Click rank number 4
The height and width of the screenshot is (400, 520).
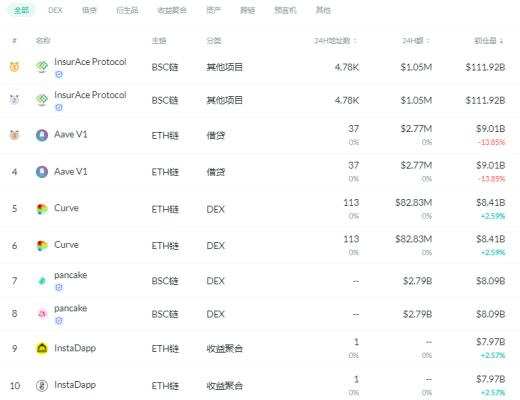pyautogui.click(x=14, y=172)
